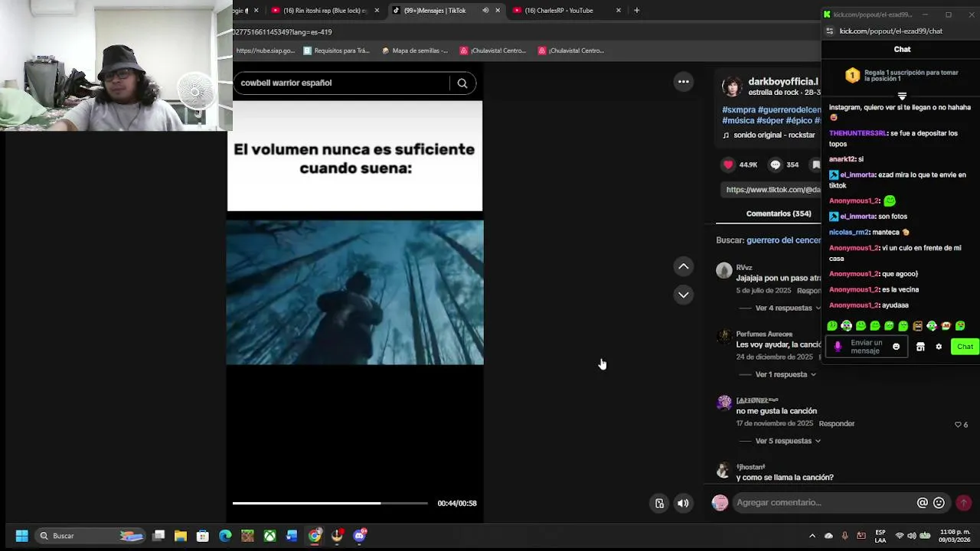Click 'guerrero del cencerro' search suggestion

784,240
